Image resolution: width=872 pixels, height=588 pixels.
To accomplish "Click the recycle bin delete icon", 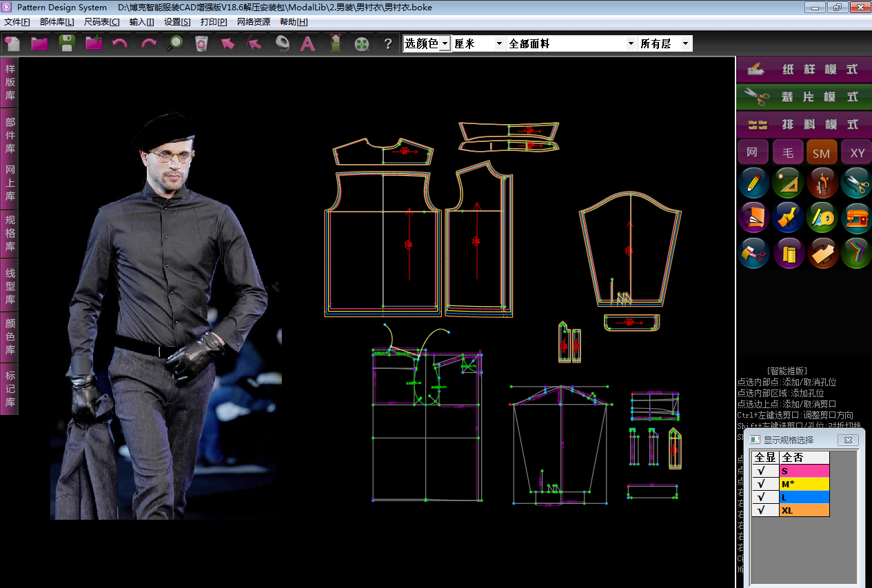I will [201, 43].
